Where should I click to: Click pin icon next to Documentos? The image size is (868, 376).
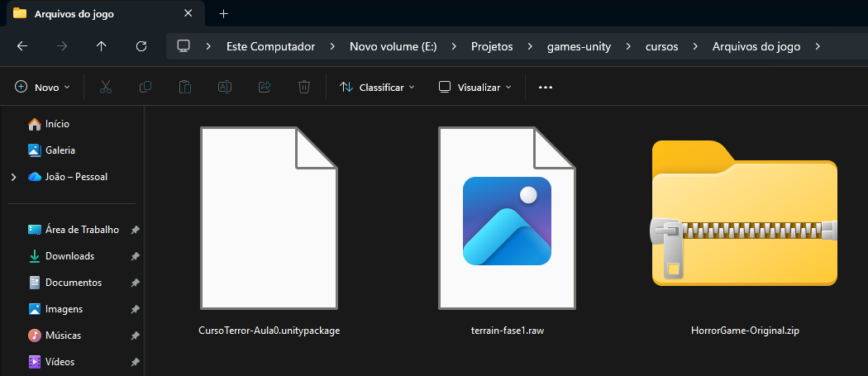point(135,283)
